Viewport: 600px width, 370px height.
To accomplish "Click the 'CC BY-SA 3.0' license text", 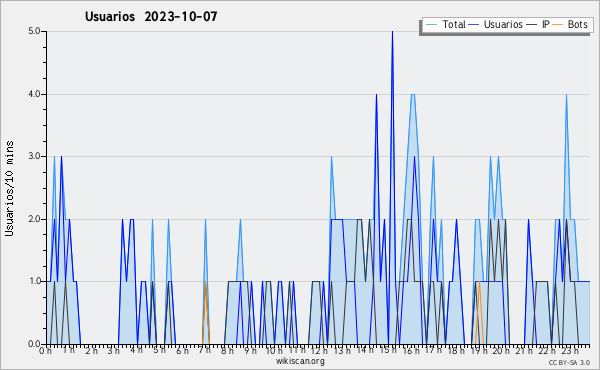I will [569, 363].
